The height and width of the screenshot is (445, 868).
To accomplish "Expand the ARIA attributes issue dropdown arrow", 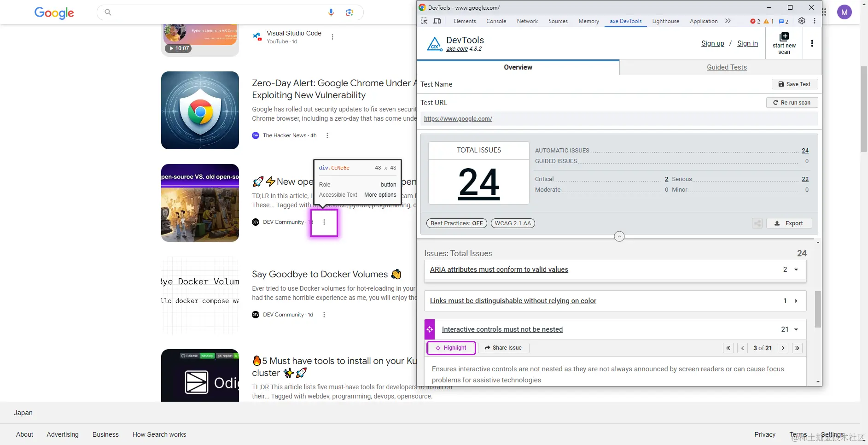I will 796,269.
